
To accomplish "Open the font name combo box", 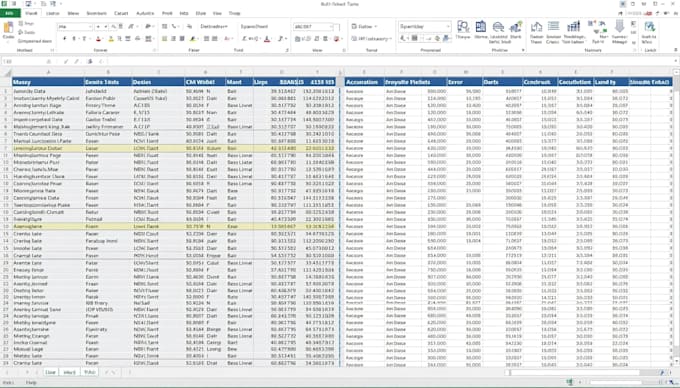I will pyautogui.click(x=75, y=27).
